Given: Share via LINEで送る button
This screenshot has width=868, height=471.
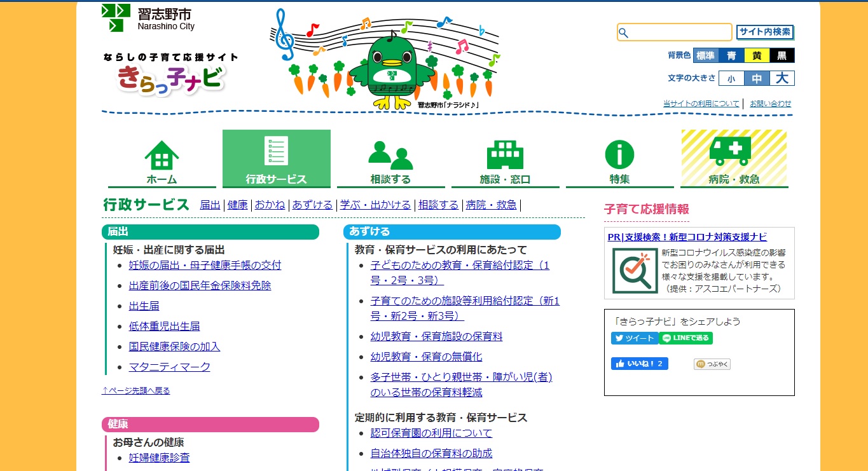Looking at the screenshot, I should click(685, 338).
